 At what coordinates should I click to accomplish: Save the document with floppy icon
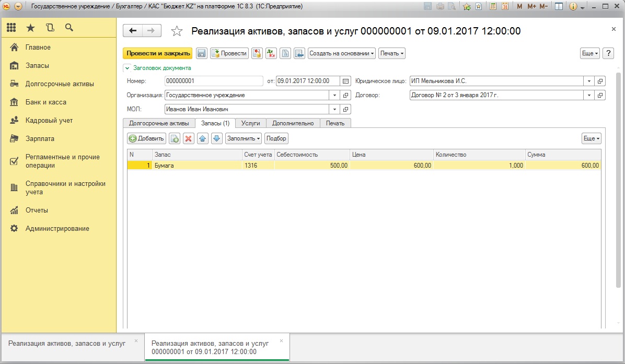[201, 53]
